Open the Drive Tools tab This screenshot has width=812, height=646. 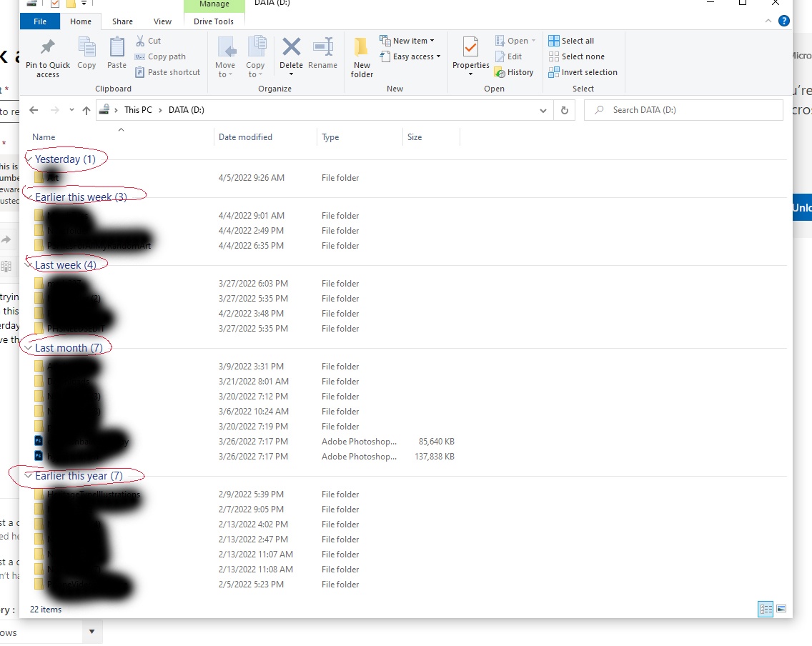pyautogui.click(x=213, y=21)
